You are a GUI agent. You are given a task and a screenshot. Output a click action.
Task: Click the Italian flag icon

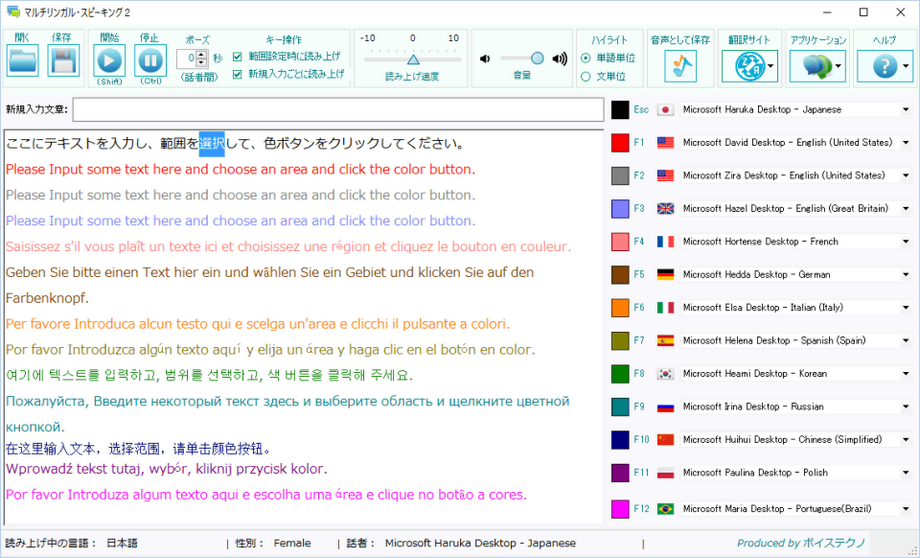pyautogui.click(x=665, y=307)
